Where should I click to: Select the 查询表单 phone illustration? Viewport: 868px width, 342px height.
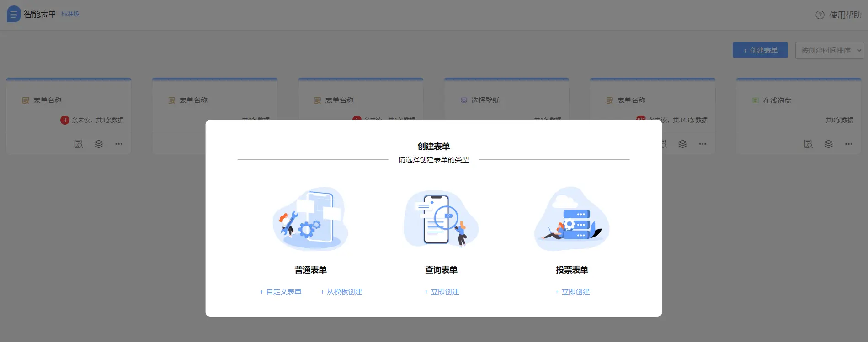(x=441, y=219)
